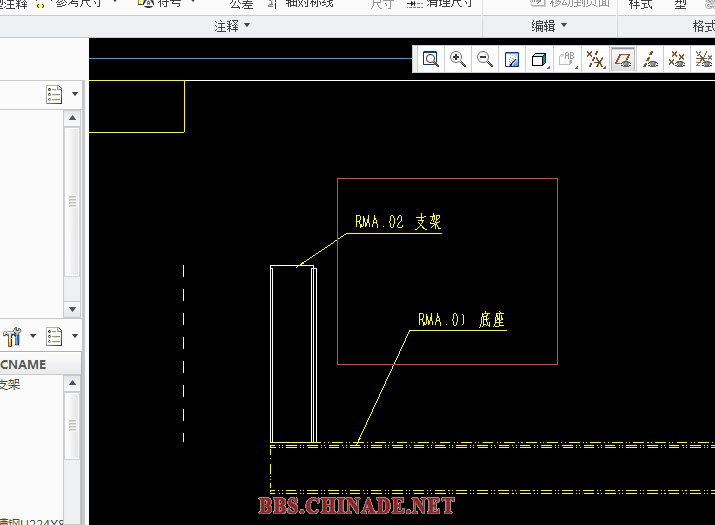Screen dimensions: 715x525
Task: Toggle datum plane display icon
Action: [x=623, y=60]
